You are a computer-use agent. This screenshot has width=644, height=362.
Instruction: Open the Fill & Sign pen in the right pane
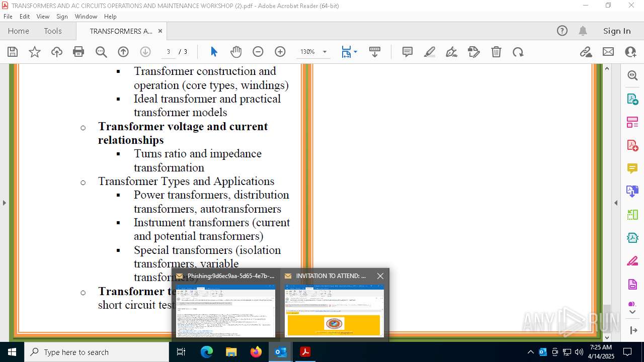632,261
